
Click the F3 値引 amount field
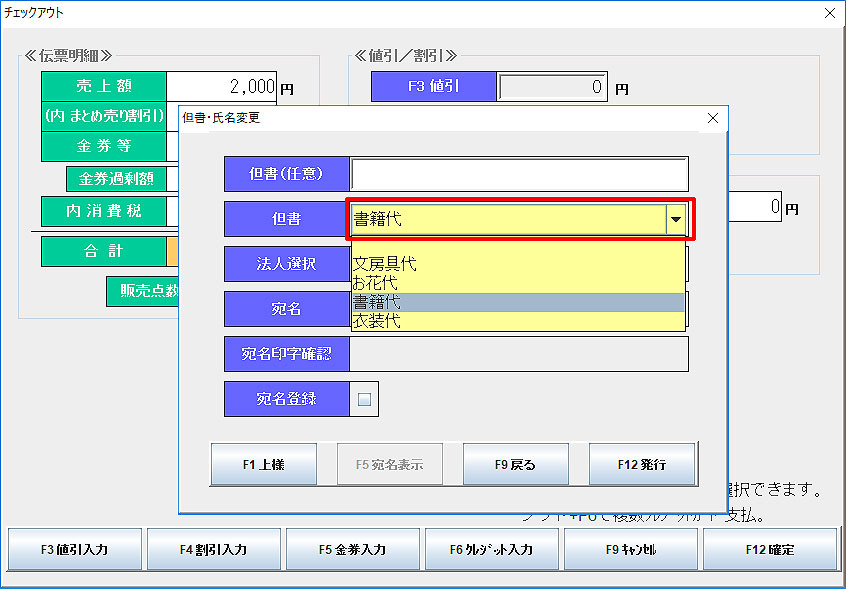(x=552, y=86)
